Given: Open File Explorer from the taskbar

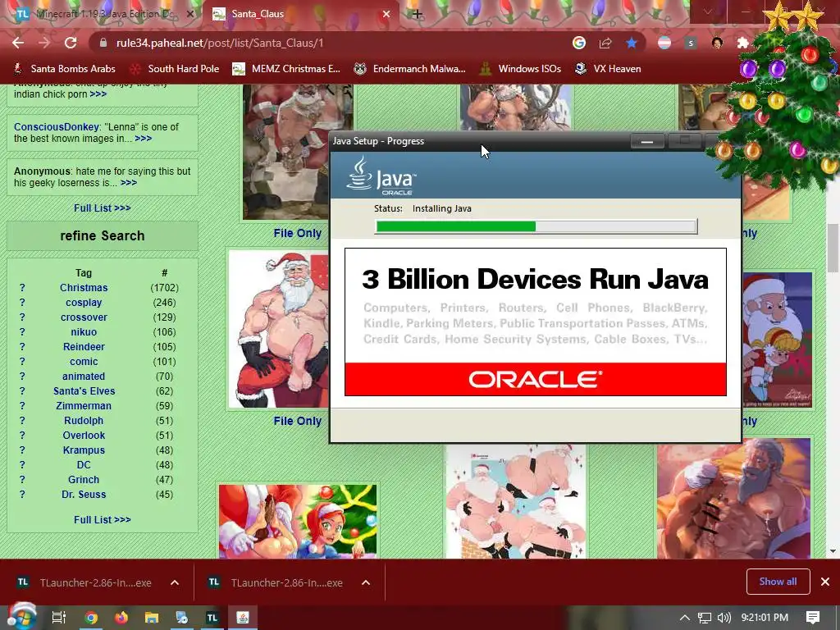Looking at the screenshot, I should click(x=152, y=618).
